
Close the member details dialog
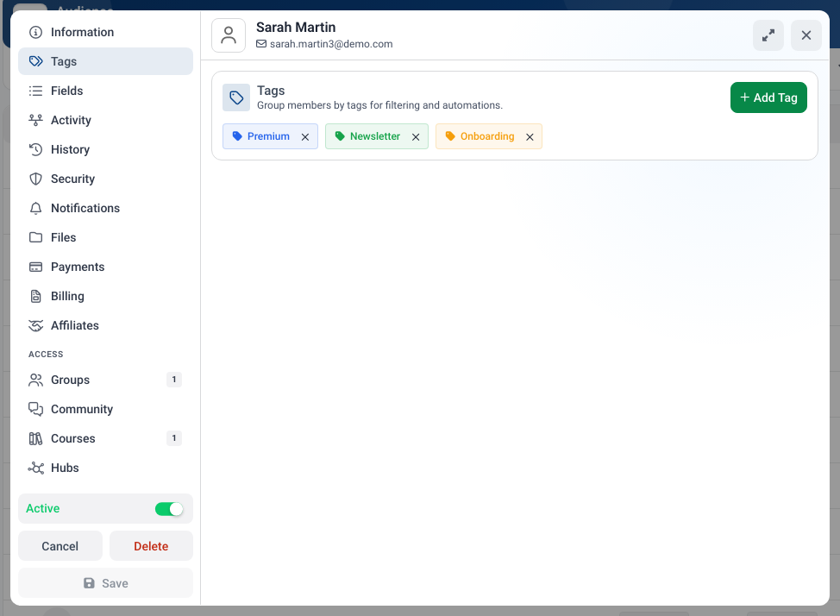click(x=806, y=35)
